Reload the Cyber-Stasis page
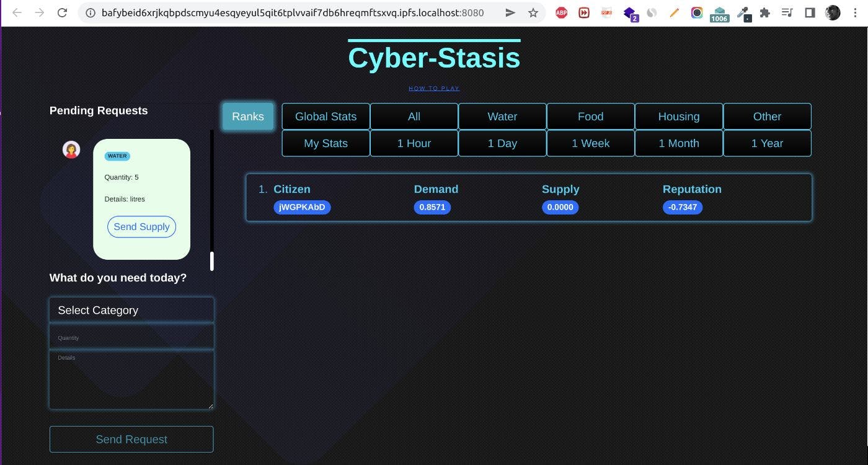This screenshot has height=465, width=868. point(61,12)
